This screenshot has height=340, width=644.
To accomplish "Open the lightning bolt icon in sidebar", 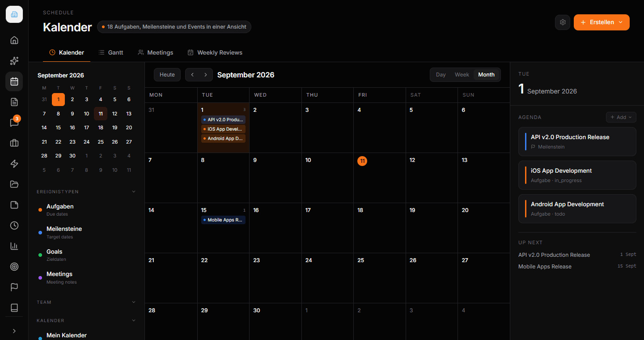I will [x=14, y=164].
